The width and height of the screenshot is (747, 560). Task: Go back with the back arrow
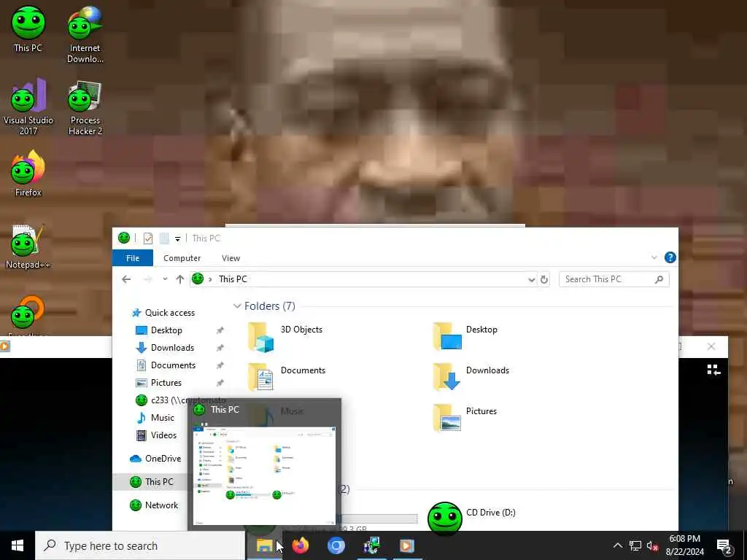coord(126,279)
